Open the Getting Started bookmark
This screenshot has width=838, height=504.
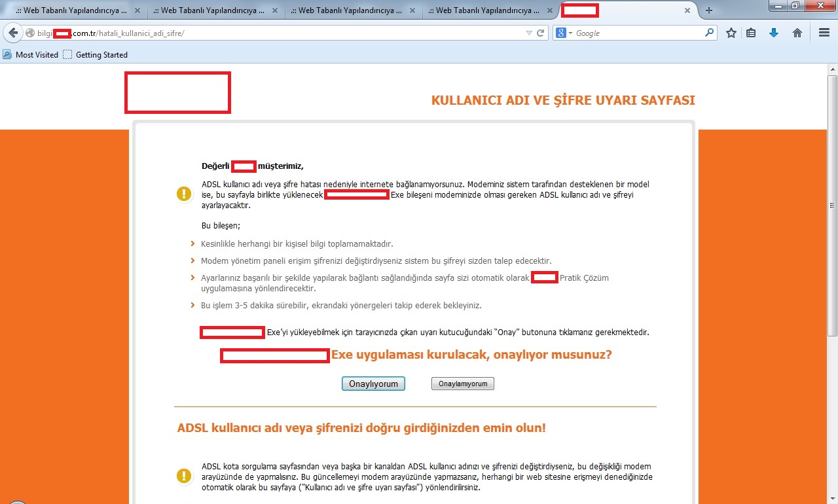[x=95, y=55]
